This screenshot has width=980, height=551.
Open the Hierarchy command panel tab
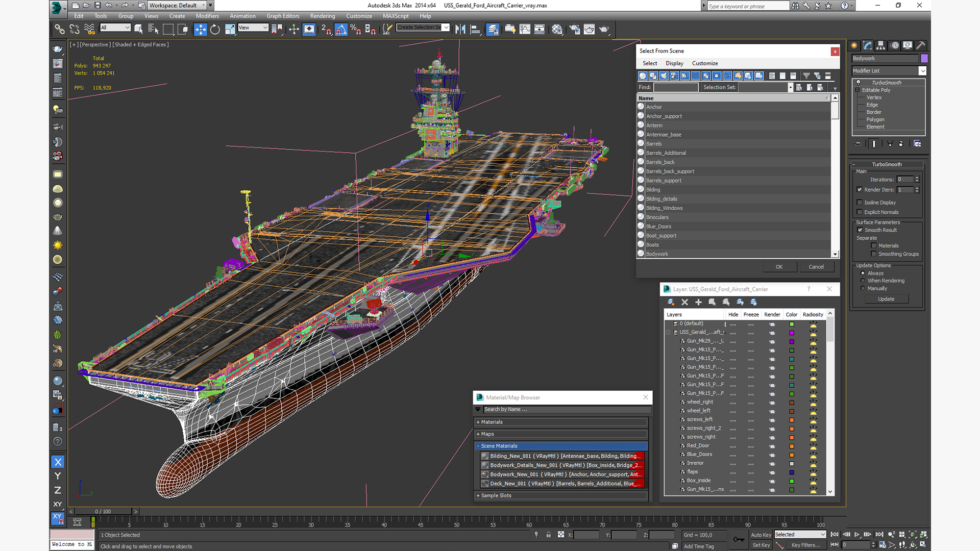[881, 45]
